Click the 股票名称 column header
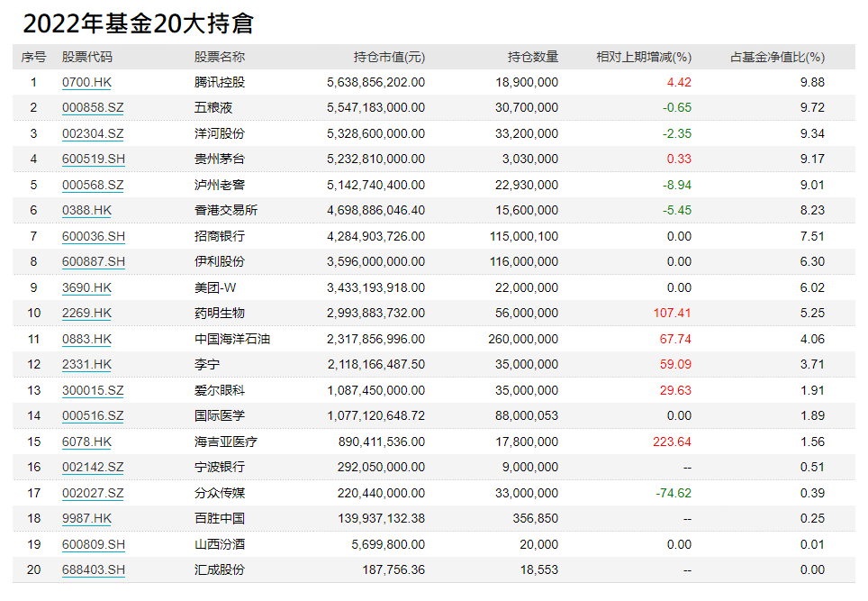The image size is (868, 601). [219, 57]
